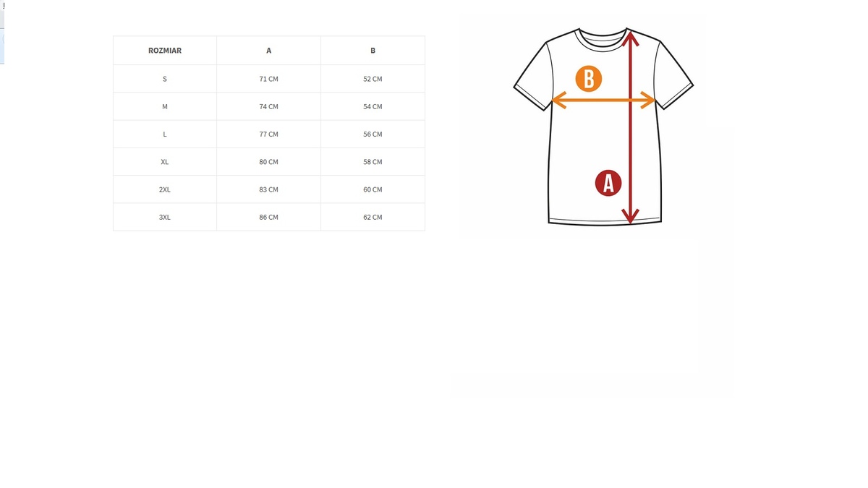This screenshot has height=488, width=868.
Task: Click the XL size cell
Action: 165,162
